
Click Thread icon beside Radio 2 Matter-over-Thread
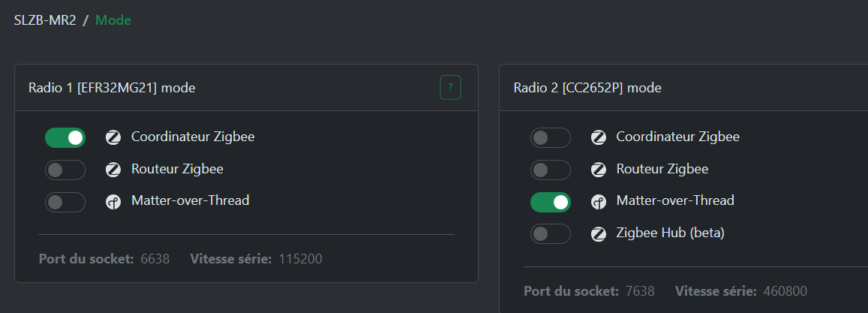(x=599, y=202)
